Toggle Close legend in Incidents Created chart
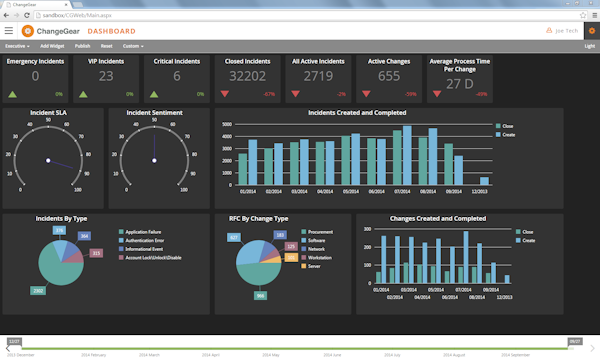This screenshot has height=361, width=600. (x=504, y=126)
